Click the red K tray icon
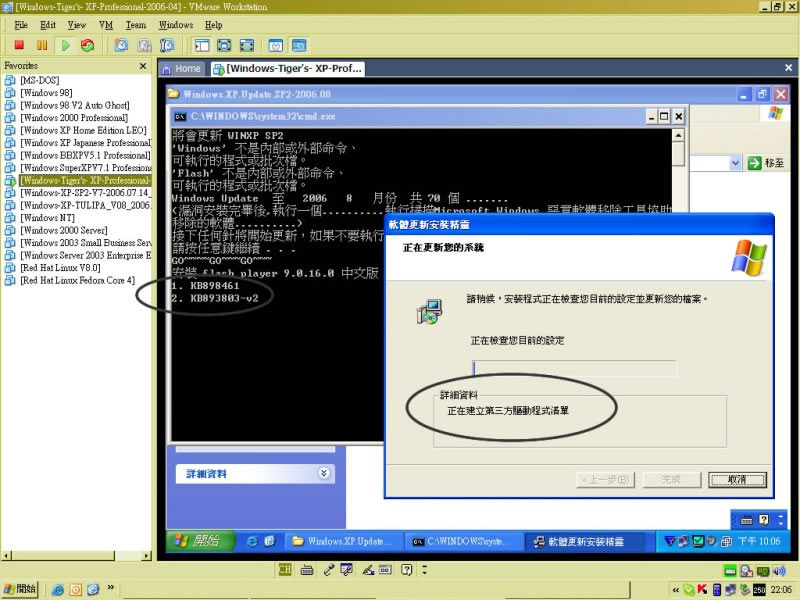The image size is (800, 600). tap(703, 590)
